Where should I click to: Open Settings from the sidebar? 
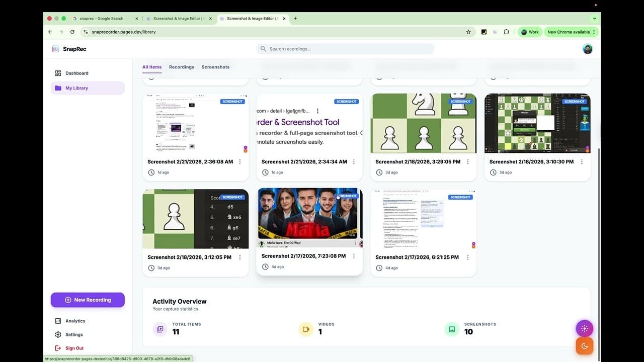click(x=58, y=334)
